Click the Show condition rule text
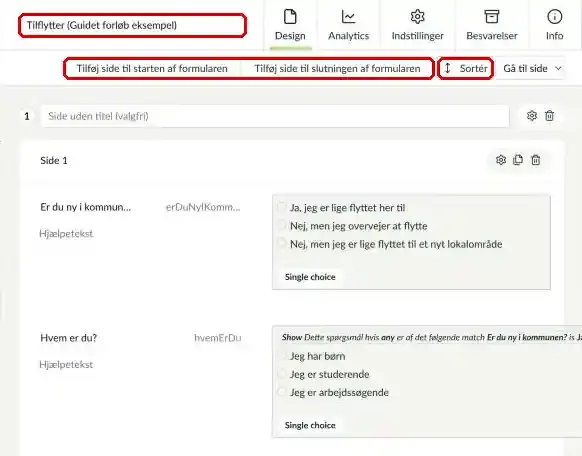This screenshot has width=582, height=456. tap(431, 337)
